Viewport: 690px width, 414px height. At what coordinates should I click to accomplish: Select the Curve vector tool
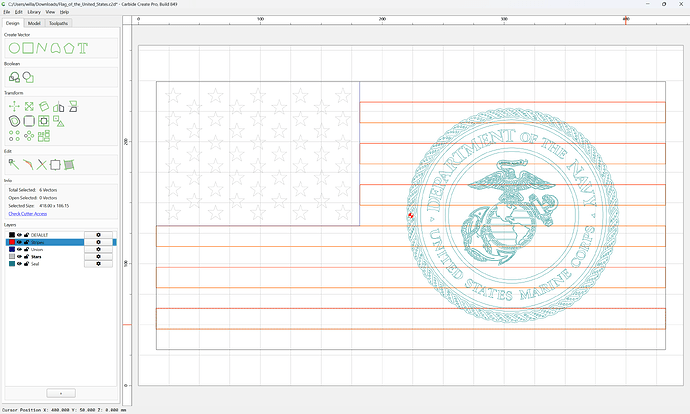coord(55,48)
